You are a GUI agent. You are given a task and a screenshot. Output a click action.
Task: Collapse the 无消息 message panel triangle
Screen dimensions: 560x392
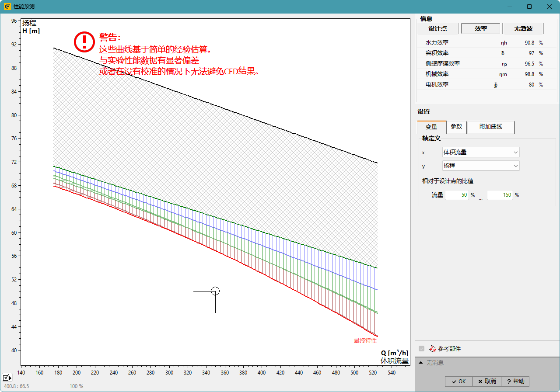420,363
